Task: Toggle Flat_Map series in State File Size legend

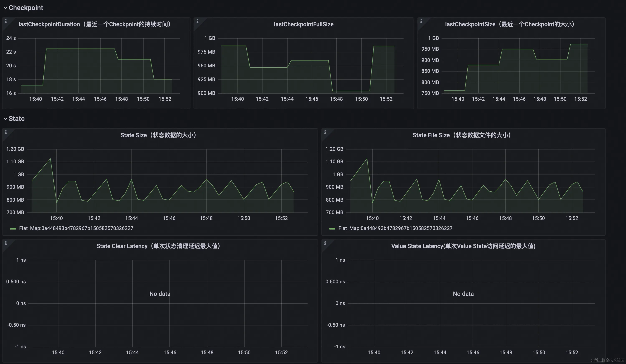Action: [x=395, y=228]
